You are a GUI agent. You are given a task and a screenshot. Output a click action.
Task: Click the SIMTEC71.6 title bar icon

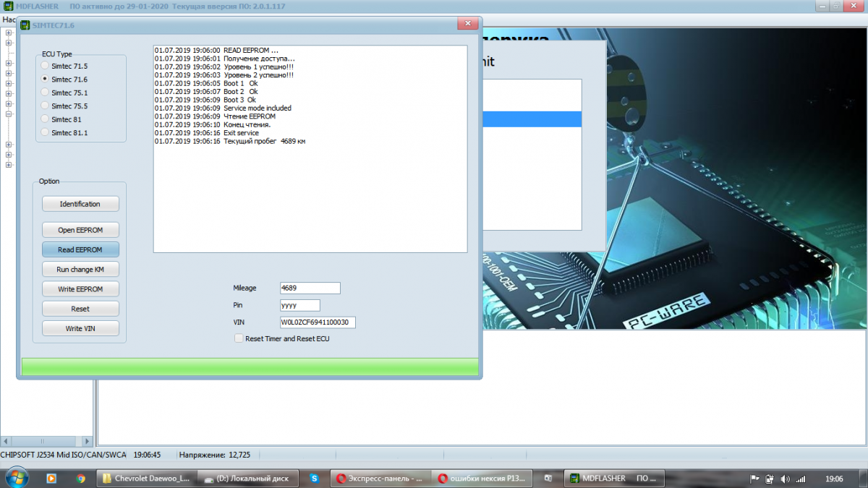(x=25, y=25)
